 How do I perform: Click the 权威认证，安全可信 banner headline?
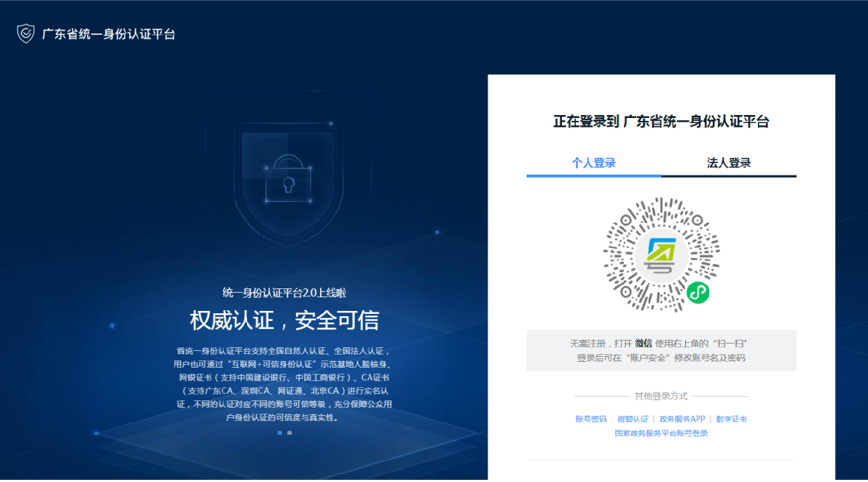[284, 320]
